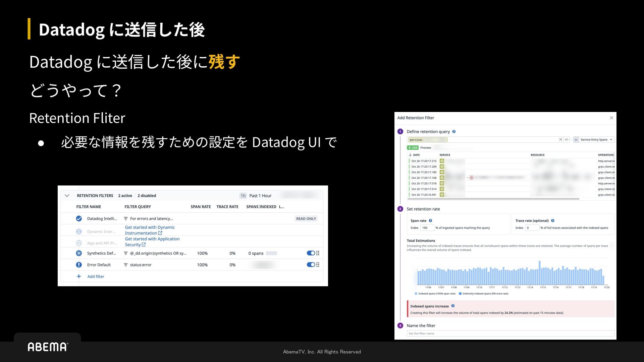
Task: Open the Get started with Application Security link
Action: 152,242
